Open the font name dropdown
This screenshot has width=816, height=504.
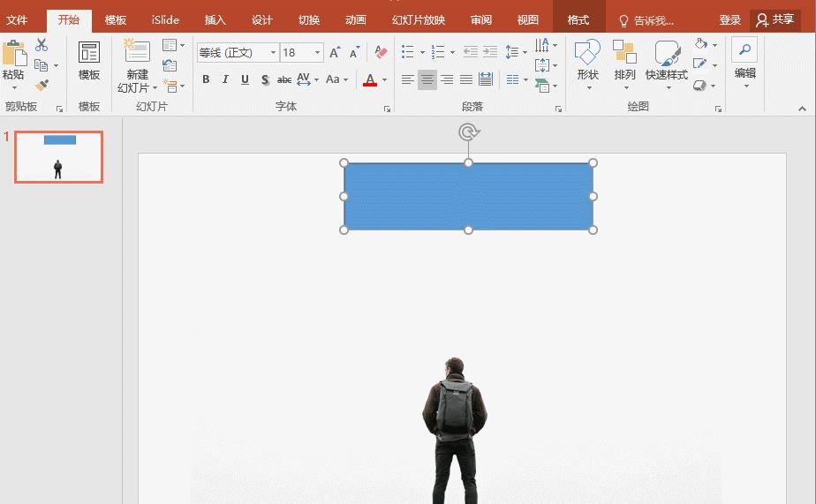[x=273, y=53]
